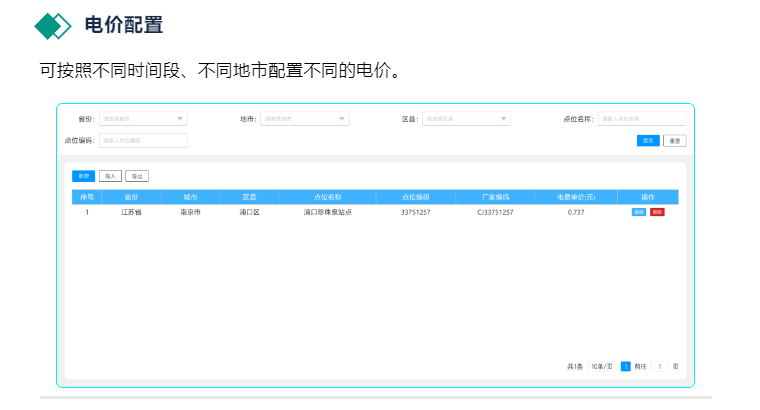Select page 1 in pagination

point(626,367)
